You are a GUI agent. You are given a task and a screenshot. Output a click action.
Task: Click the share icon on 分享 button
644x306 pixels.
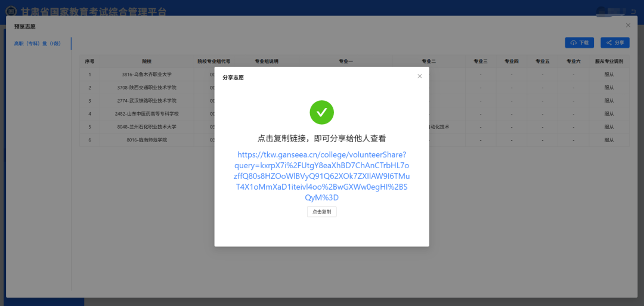click(x=609, y=43)
